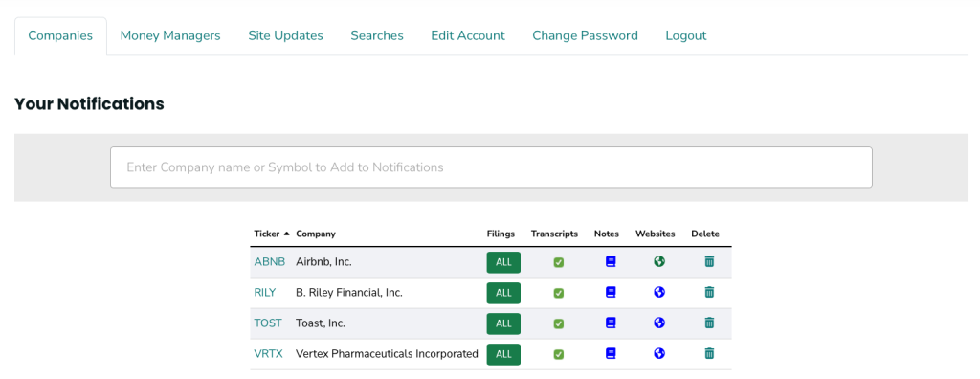This screenshot has height=379, width=980.
Task: Delete the TOST notification with trash icon
Action: [x=709, y=323]
